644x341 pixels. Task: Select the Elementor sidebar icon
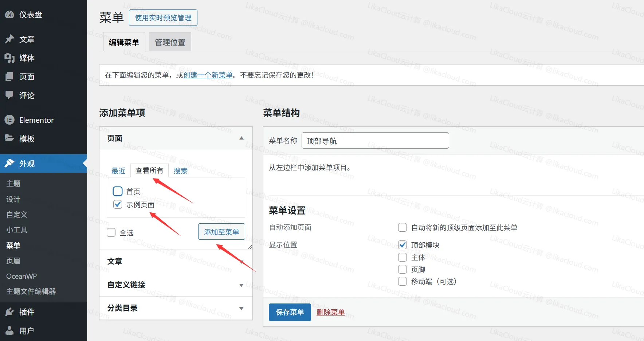[x=10, y=120]
